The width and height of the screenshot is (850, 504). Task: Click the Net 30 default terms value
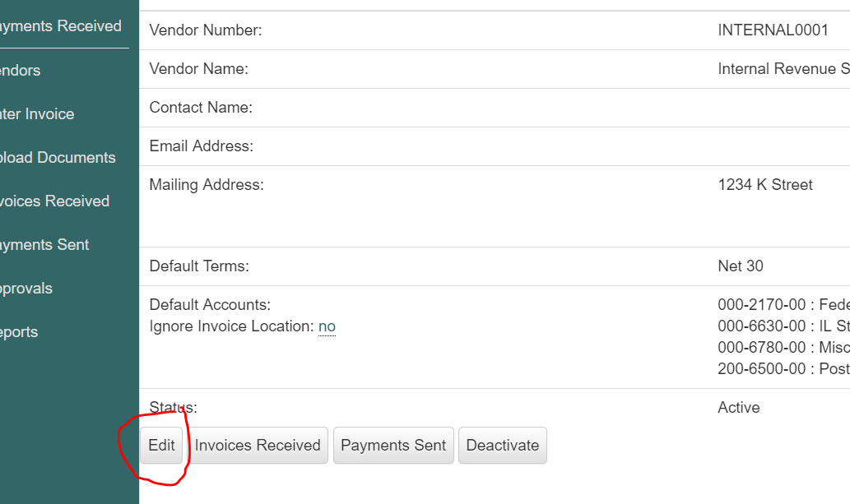(741, 266)
